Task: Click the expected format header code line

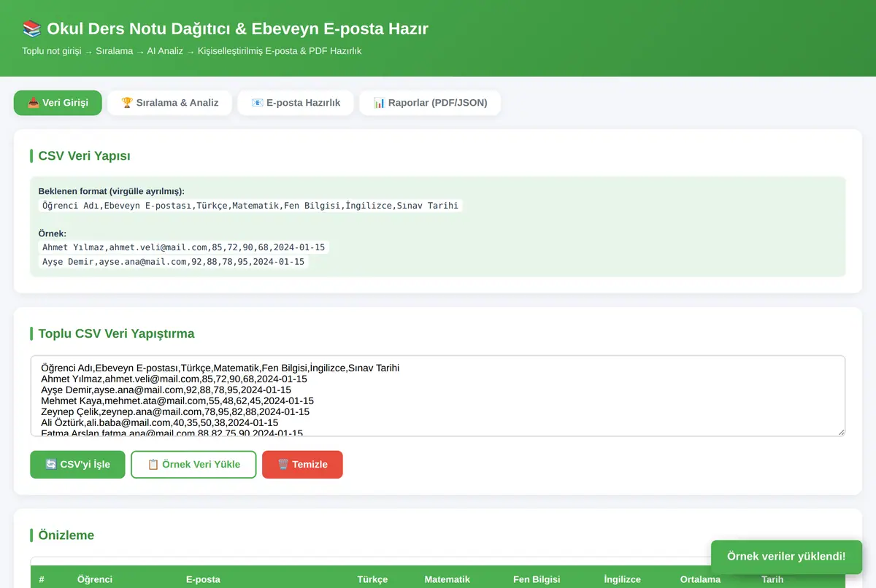Action: click(x=250, y=206)
